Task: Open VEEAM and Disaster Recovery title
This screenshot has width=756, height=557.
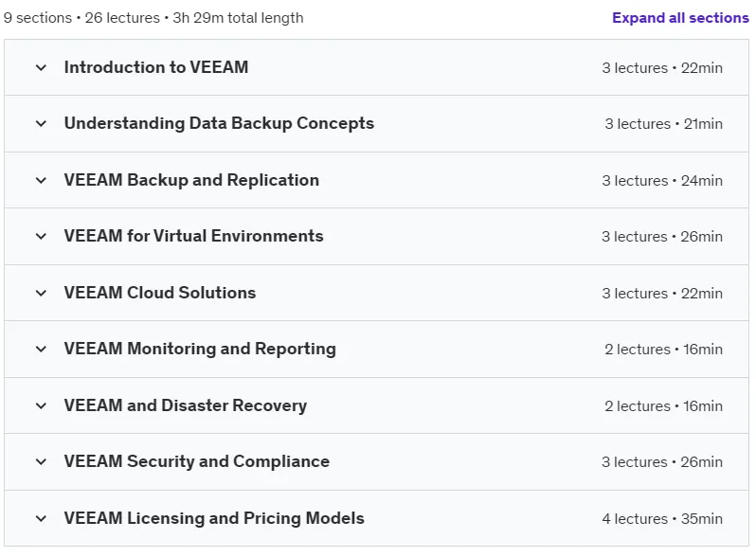Action: click(185, 405)
